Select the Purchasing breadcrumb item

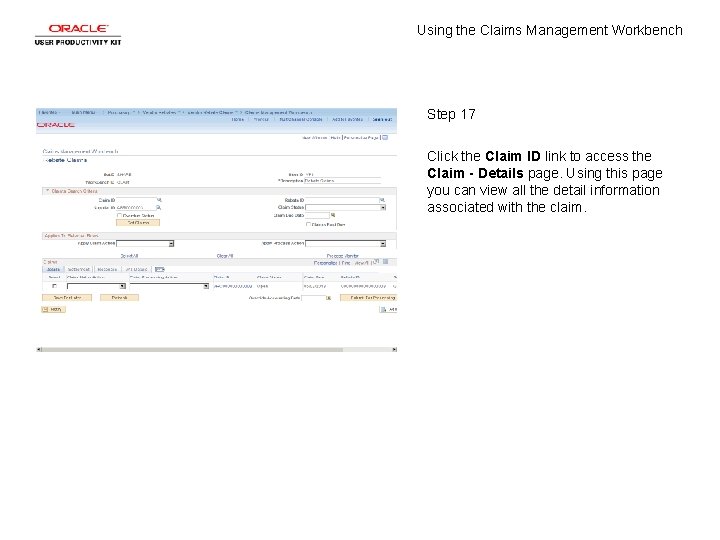pos(118,112)
